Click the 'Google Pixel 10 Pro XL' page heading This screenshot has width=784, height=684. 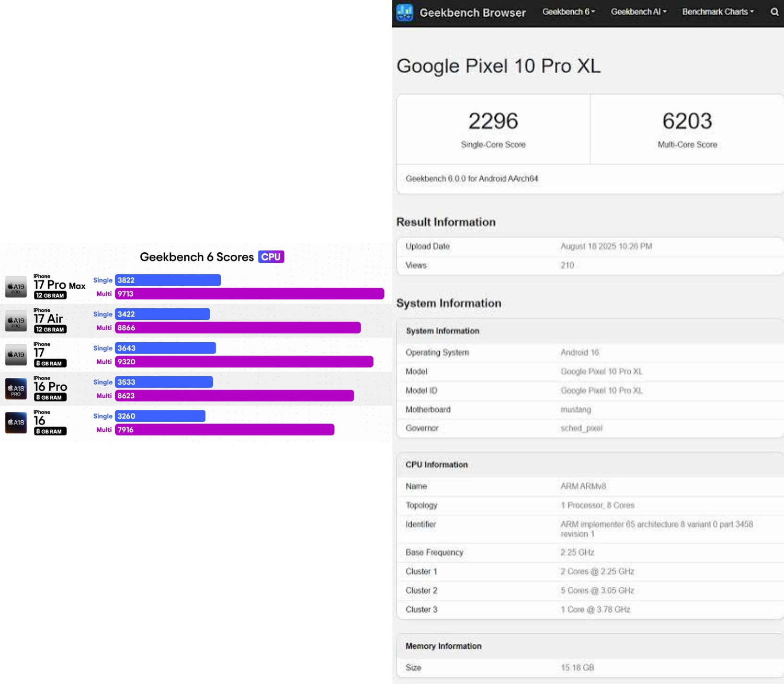click(x=498, y=66)
